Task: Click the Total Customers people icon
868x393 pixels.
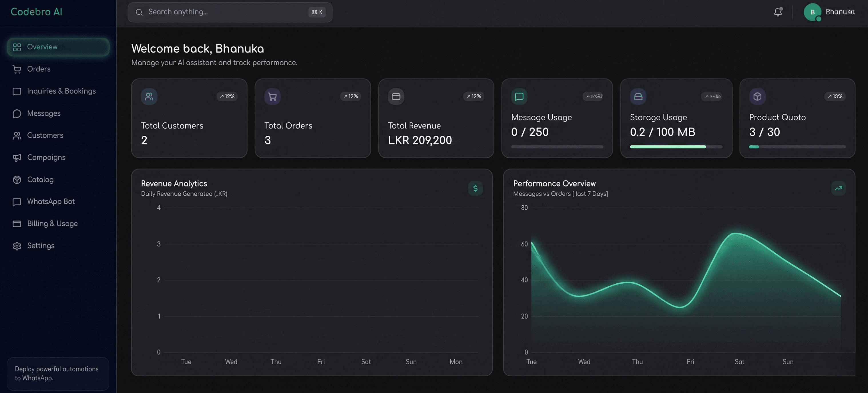Action: (149, 97)
